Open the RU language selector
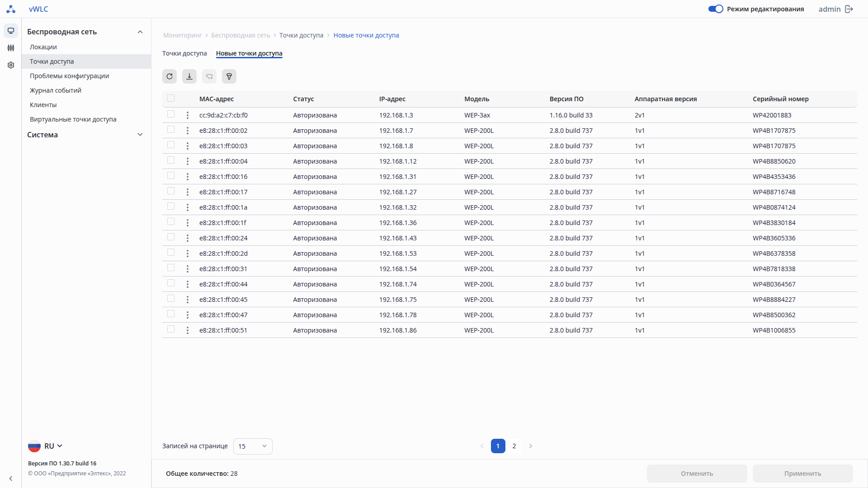 pyautogui.click(x=46, y=446)
